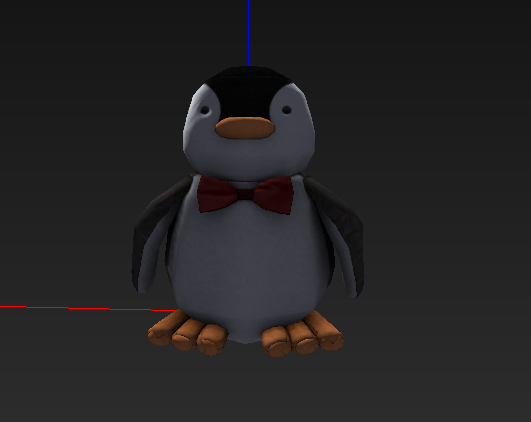Screen dimensions: 531x422
Task: Select the right half of red bow tie
Action: (274, 194)
